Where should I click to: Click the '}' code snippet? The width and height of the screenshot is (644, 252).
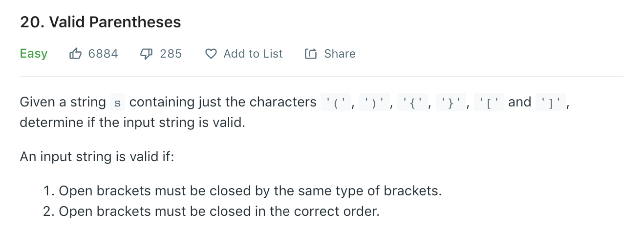[x=451, y=103]
